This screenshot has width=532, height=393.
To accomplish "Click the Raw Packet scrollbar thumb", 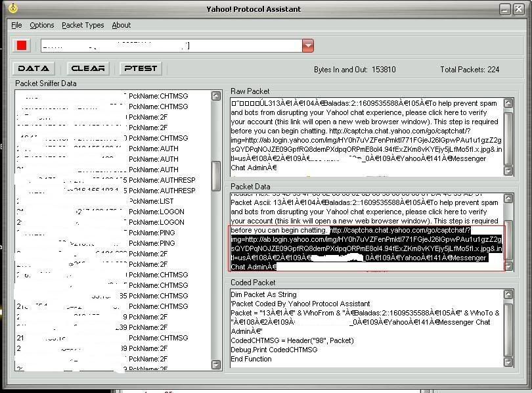I will coord(508,139).
